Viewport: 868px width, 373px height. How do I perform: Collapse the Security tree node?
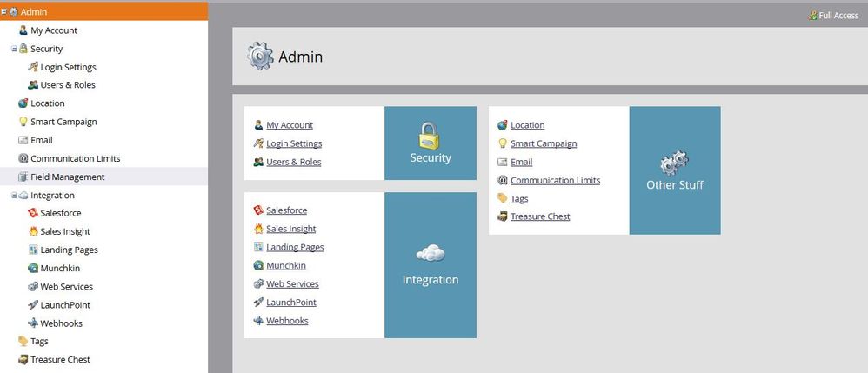coord(14,49)
